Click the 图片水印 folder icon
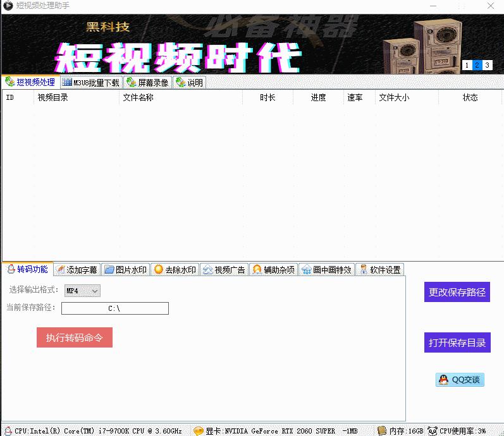This screenshot has width=504, height=436. click(x=109, y=270)
